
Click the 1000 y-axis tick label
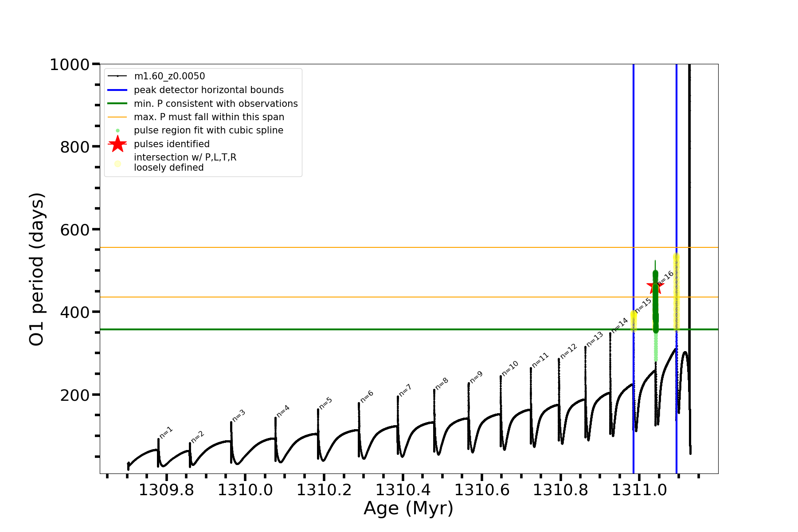pos(70,65)
